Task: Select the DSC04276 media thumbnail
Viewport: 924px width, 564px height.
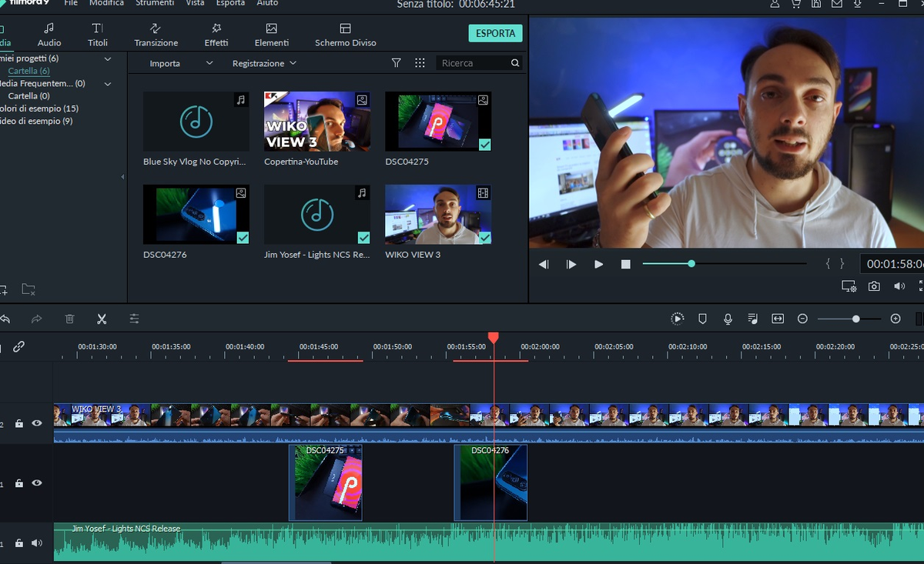Action: pyautogui.click(x=196, y=215)
